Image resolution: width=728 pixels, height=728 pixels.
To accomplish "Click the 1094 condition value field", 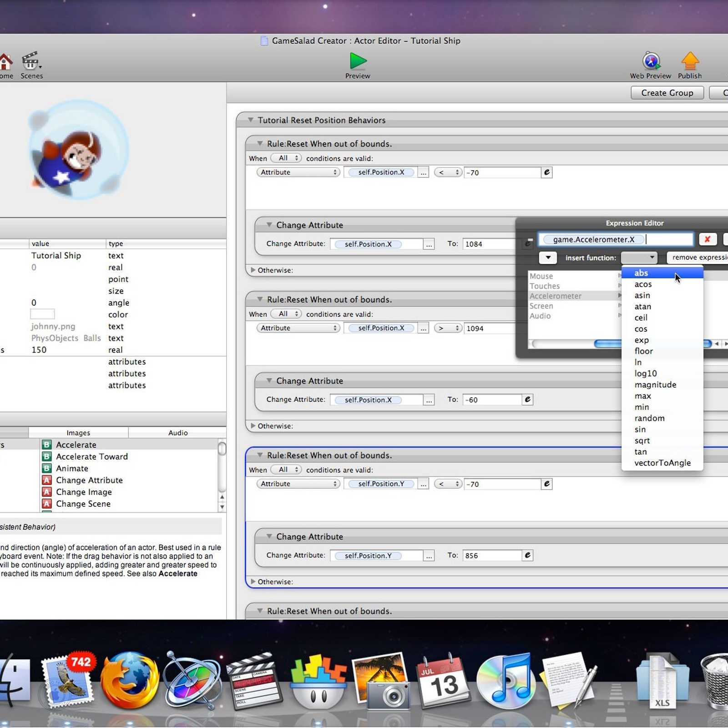I will (490, 328).
